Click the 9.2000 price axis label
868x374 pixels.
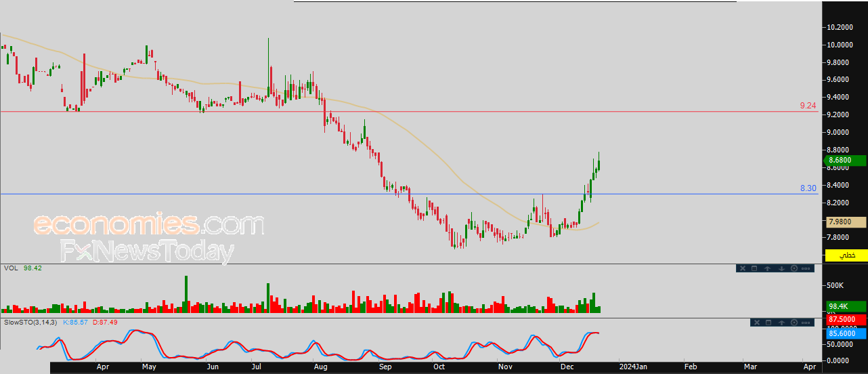coord(839,115)
